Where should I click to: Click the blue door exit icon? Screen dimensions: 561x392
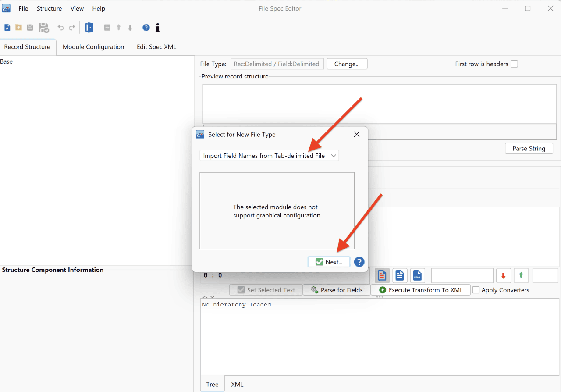coord(89,28)
